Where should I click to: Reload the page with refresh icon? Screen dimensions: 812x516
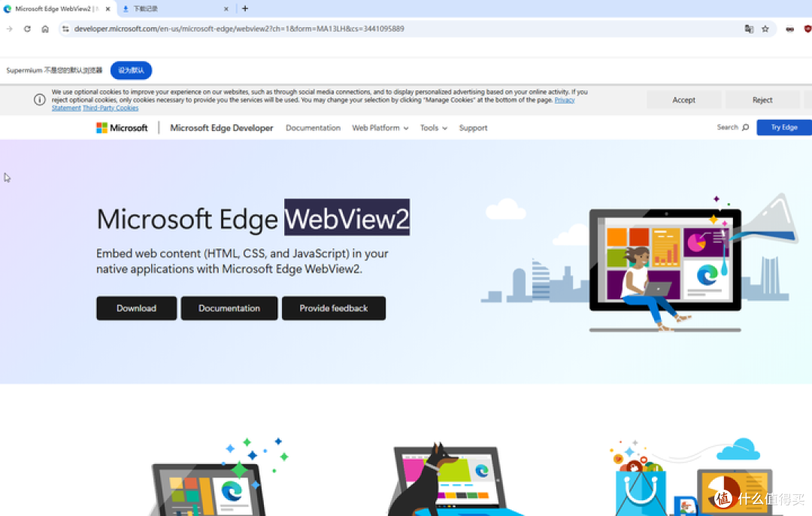(x=28, y=29)
